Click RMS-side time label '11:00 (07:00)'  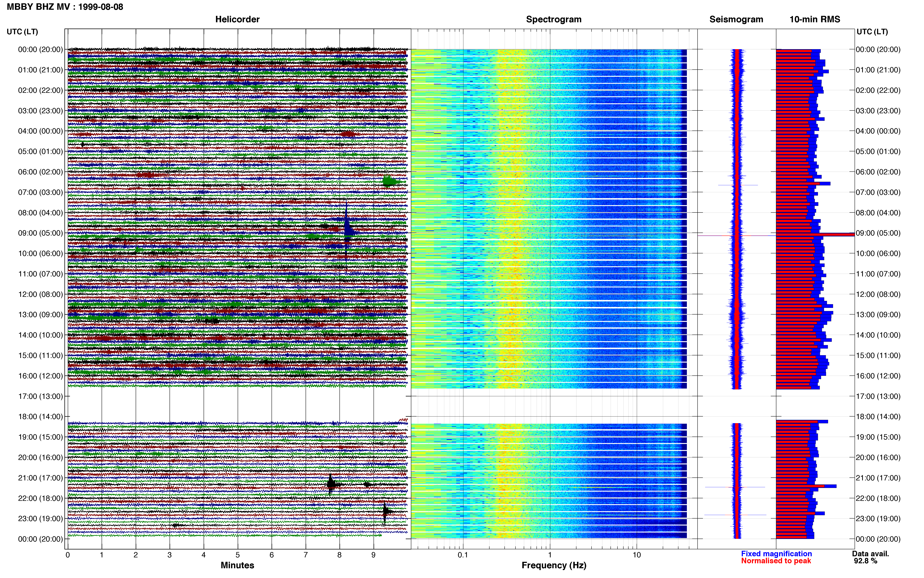878,274
